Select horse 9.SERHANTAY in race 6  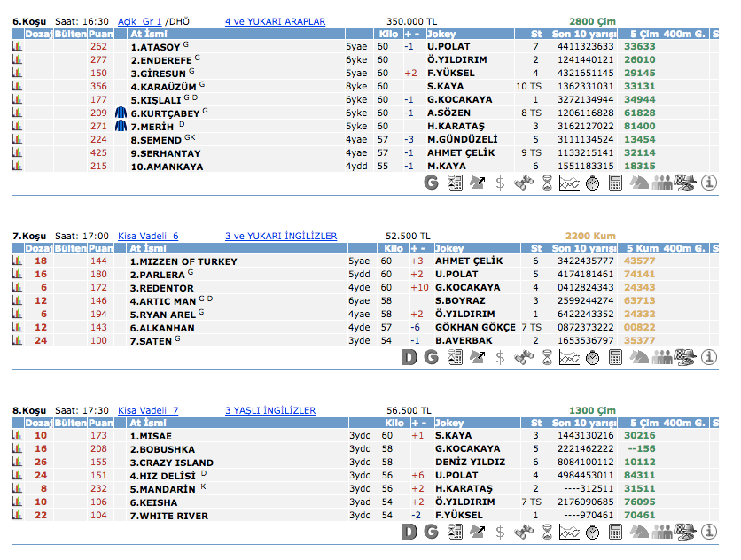tap(165, 152)
